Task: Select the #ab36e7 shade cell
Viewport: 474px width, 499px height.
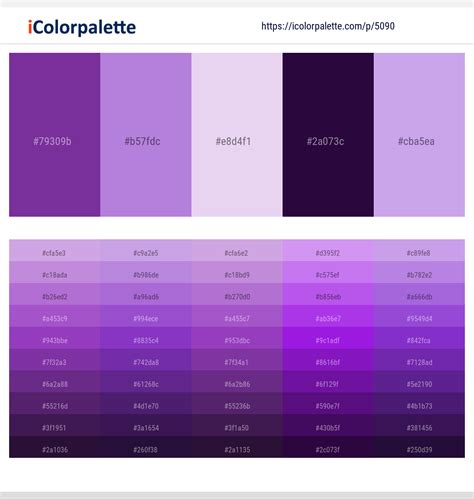Action: [328, 316]
